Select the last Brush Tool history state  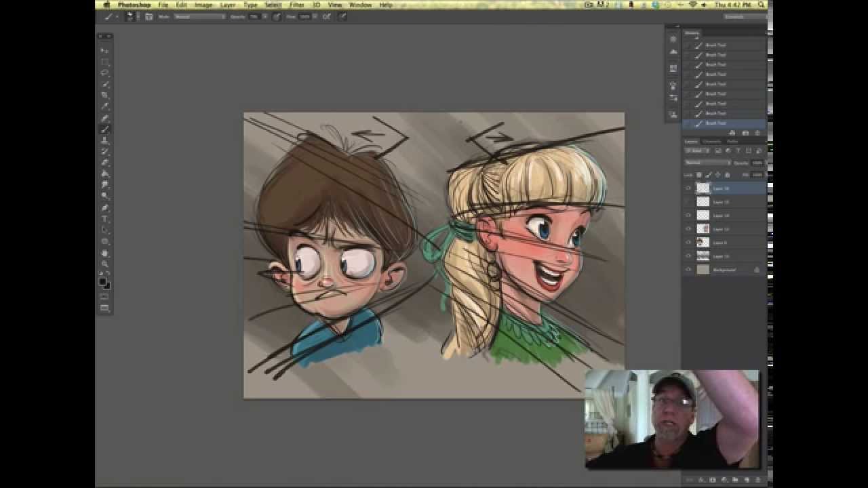(x=725, y=123)
